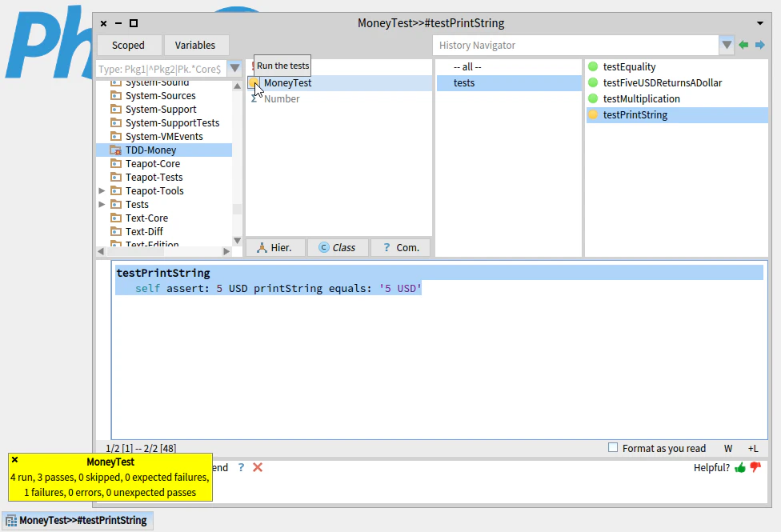Click the yellow failure icon beside testPrintString
This screenshot has width=781, height=532.
click(x=593, y=114)
